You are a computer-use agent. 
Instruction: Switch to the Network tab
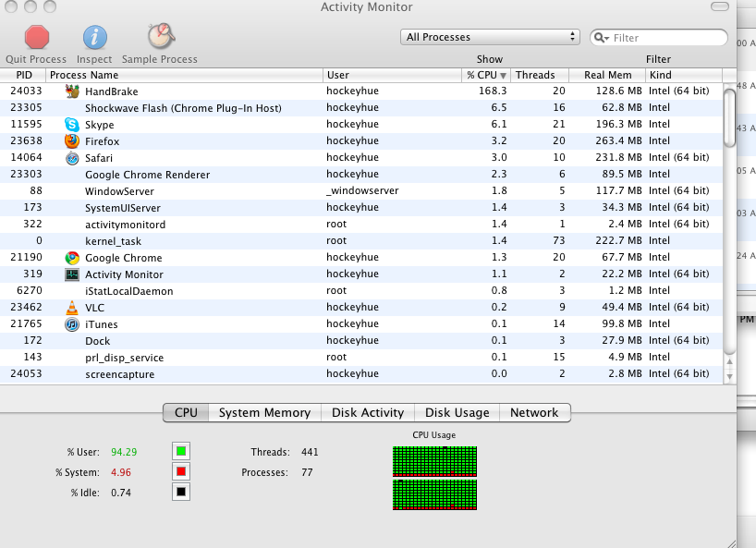pos(534,412)
